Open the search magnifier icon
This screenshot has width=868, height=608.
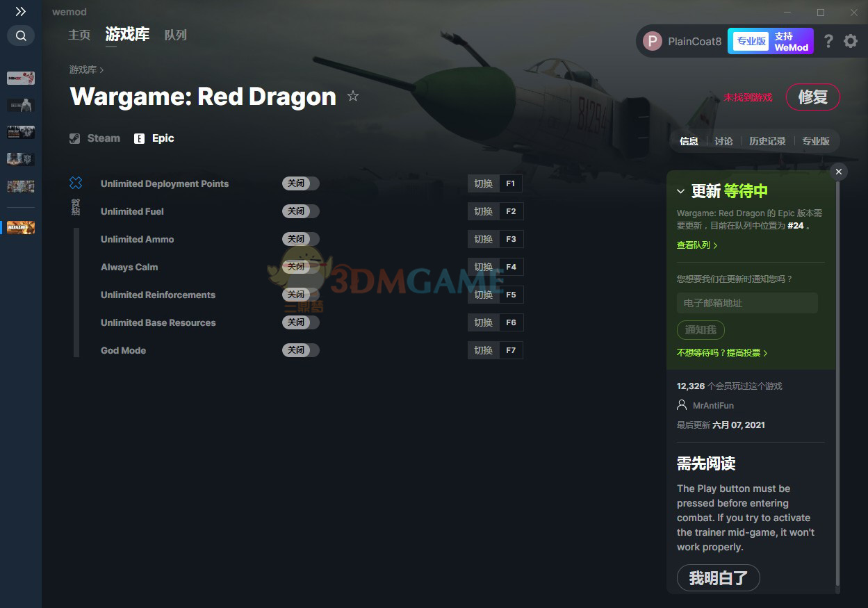pyautogui.click(x=21, y=35)
